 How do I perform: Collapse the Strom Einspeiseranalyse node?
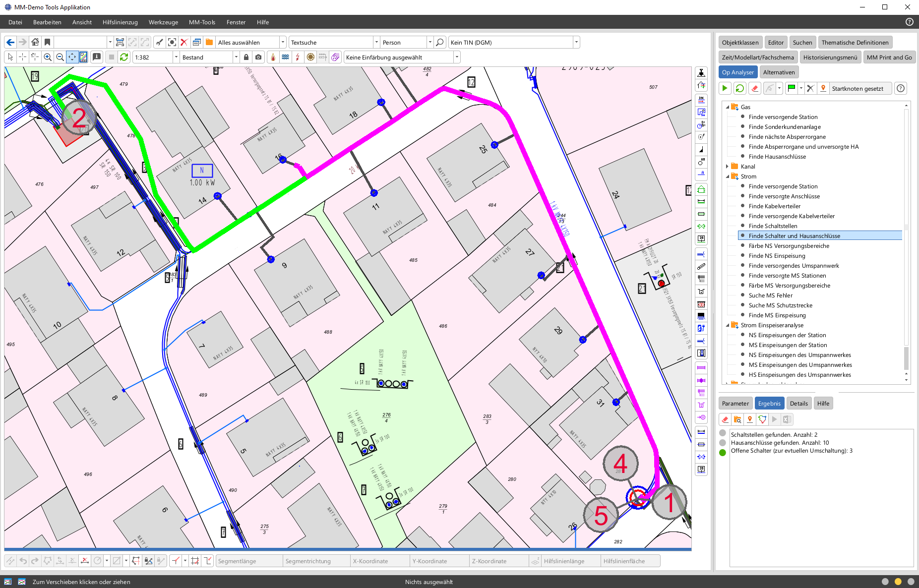click(x=728, y=325)
